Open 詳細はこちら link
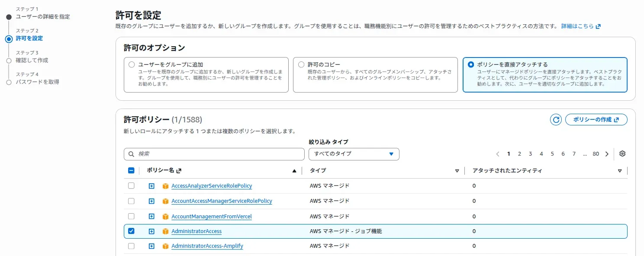The height and width of the screenshot is (256, 644). [581, 26]
